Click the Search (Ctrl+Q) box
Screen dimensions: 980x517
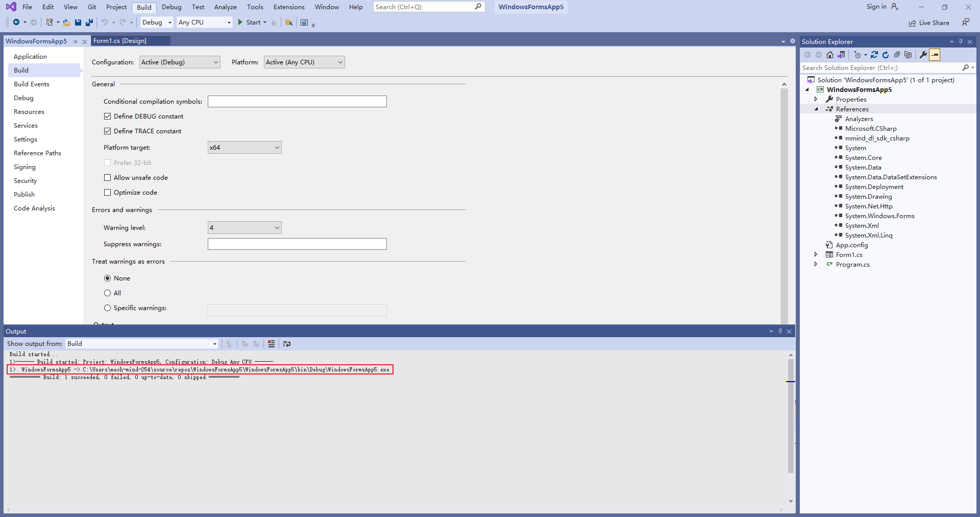[428, 7]
